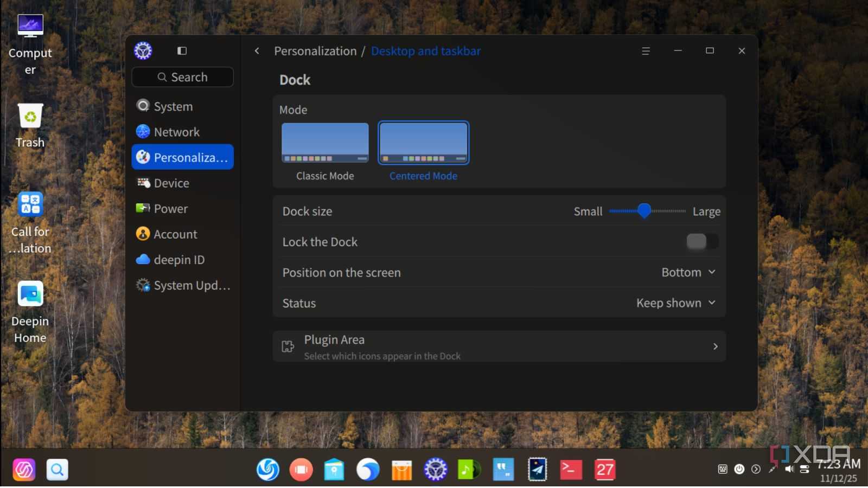Go to Power settings
The height and width of the screenshot is (488, 868).
pyautogui.click(x=182, y=209)
